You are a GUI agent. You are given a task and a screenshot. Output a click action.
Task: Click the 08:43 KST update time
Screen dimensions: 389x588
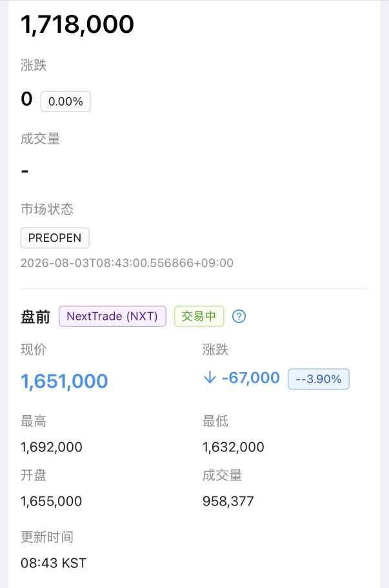click(x=54, y=563)
